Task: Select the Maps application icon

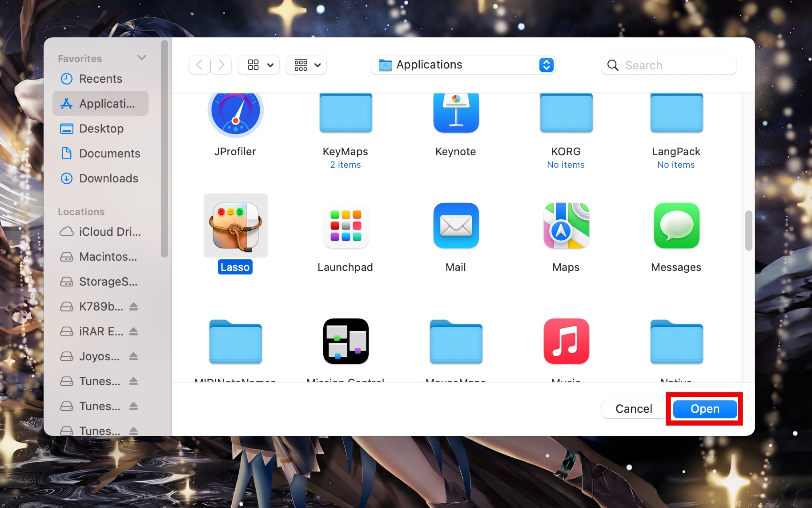Action: click(x=566, y=226)
